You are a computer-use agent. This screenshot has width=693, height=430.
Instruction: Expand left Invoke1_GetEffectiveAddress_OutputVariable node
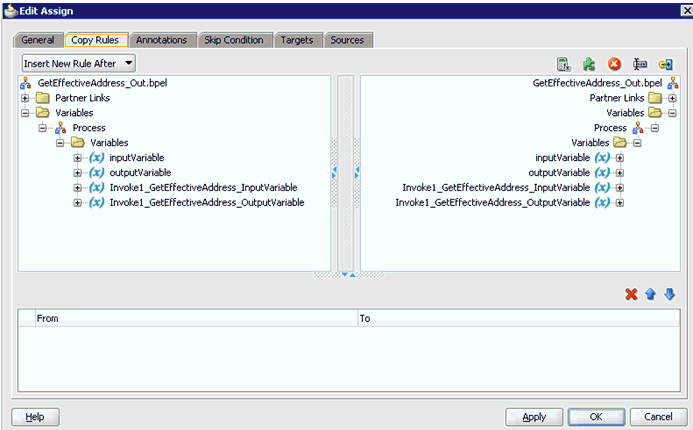pos(77,203)
